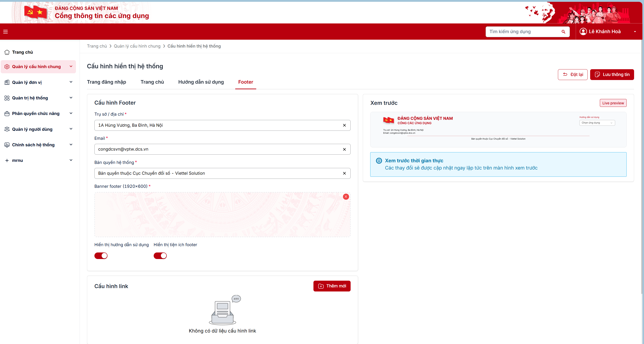Click the Phân quyền chức năng briefcase icon

pyautogui.click(x=7, y=114)
